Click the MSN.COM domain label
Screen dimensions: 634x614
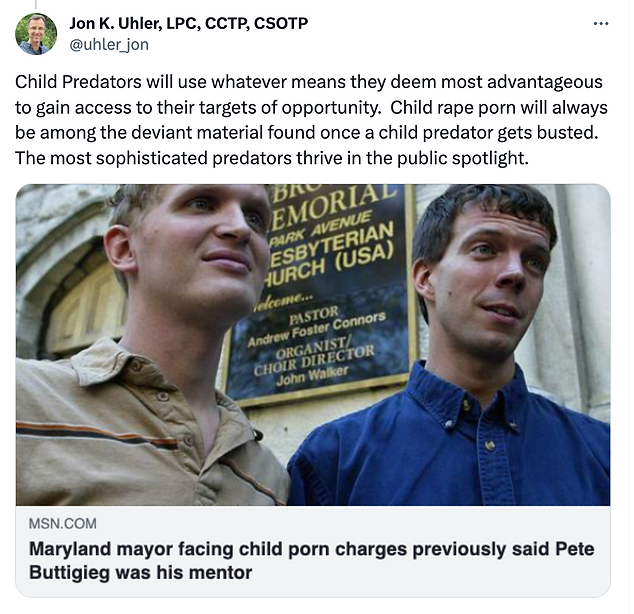(63, 523)
